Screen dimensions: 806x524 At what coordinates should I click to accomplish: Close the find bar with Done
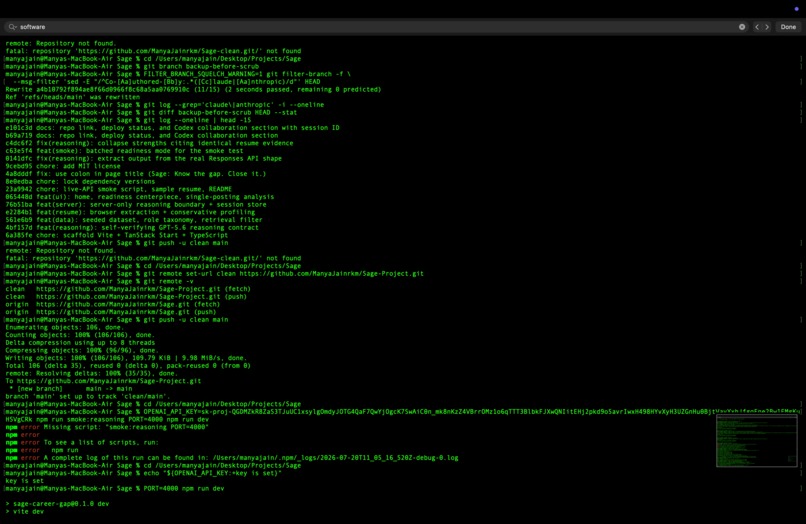[788, 27]
